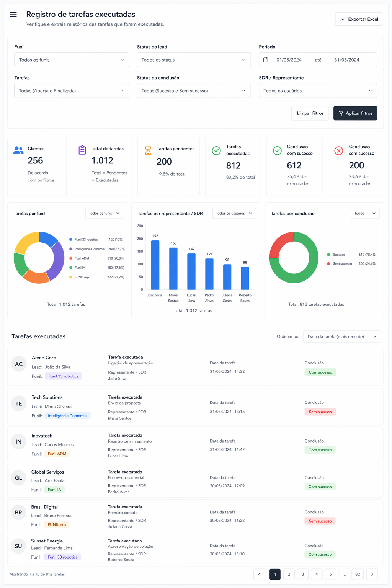Open the SDR / Representante dropdown
This screenshot has width=392, height=588.
coord(318,91)
